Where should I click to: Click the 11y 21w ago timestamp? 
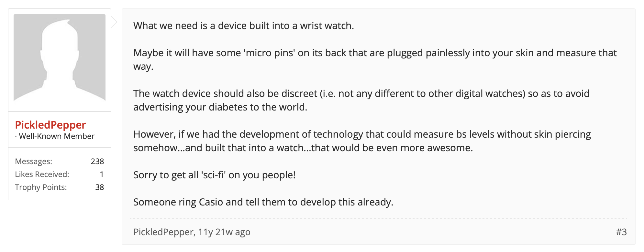pyautogui.click(x=224, y=232)
